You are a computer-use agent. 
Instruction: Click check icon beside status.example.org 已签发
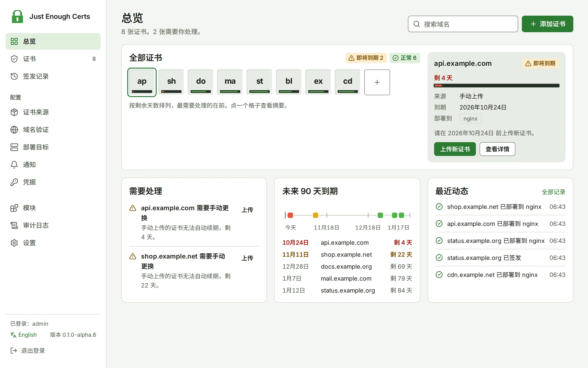[x=439, y=258]
